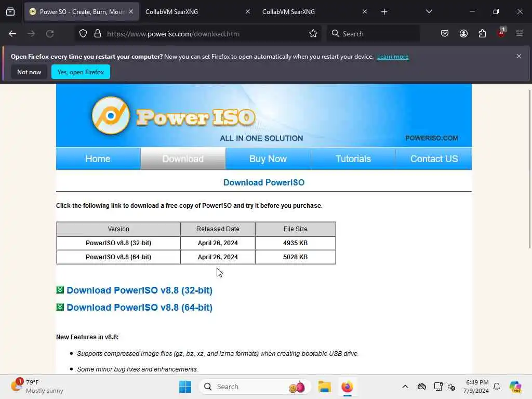Open the Buy Now page
This screenshot has width=532, height=399.
268,158
